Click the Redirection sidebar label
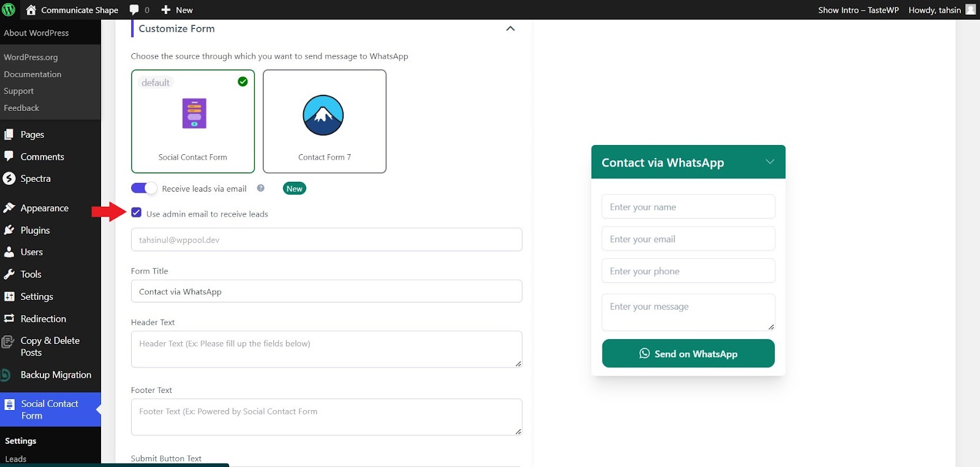This screenshot has height=467, width=980. tap(43, 319)
